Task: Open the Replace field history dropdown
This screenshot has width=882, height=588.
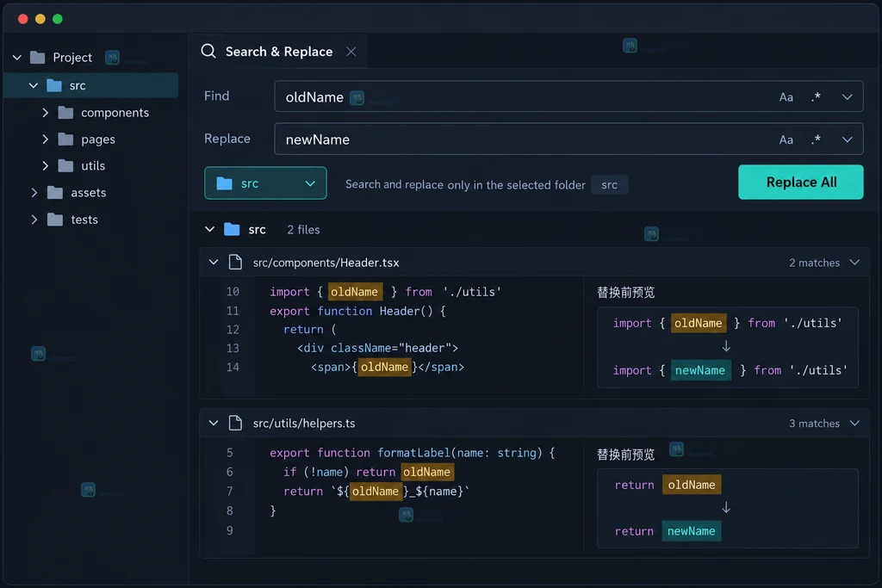Action: (848, 139)
